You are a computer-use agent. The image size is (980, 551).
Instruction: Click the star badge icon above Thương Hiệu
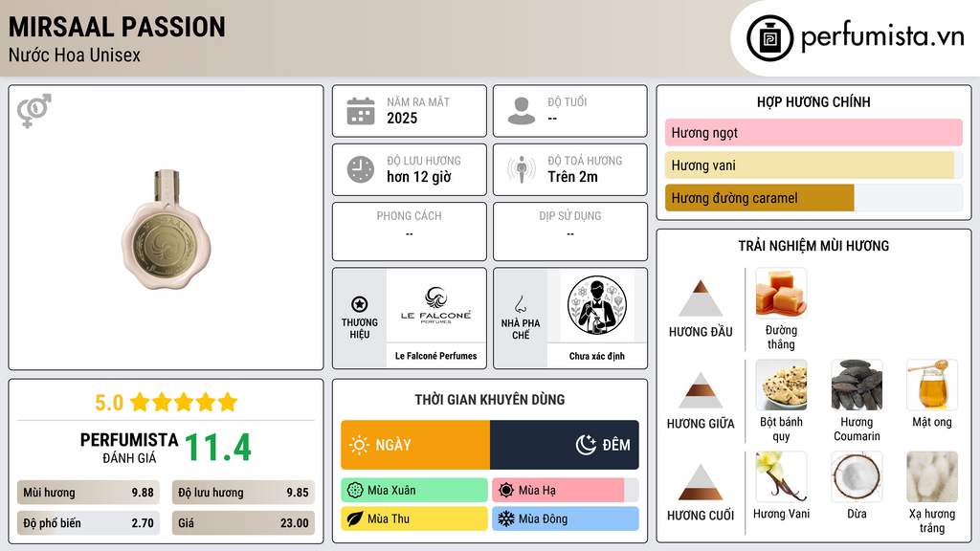click(x=360, y=304)
